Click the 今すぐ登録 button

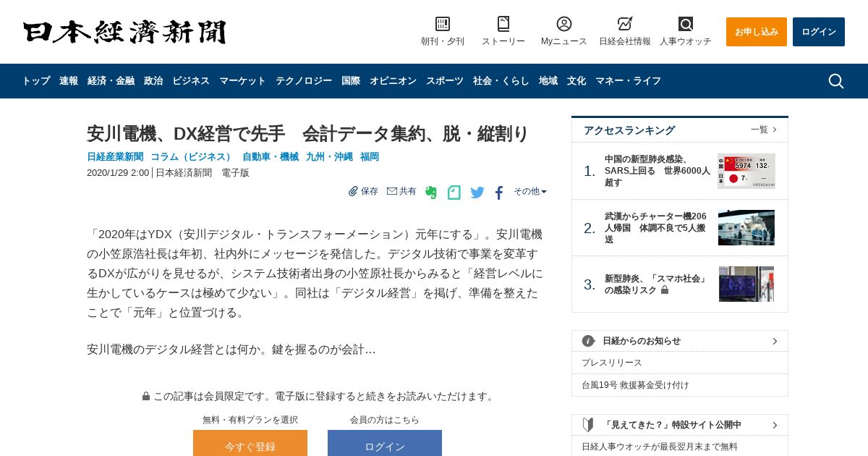[250, 443]
